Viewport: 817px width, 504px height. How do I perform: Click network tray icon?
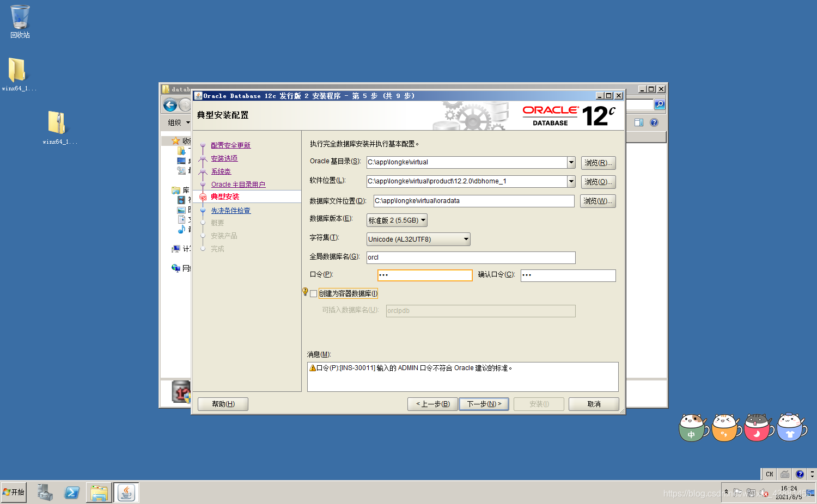(751, 493)
